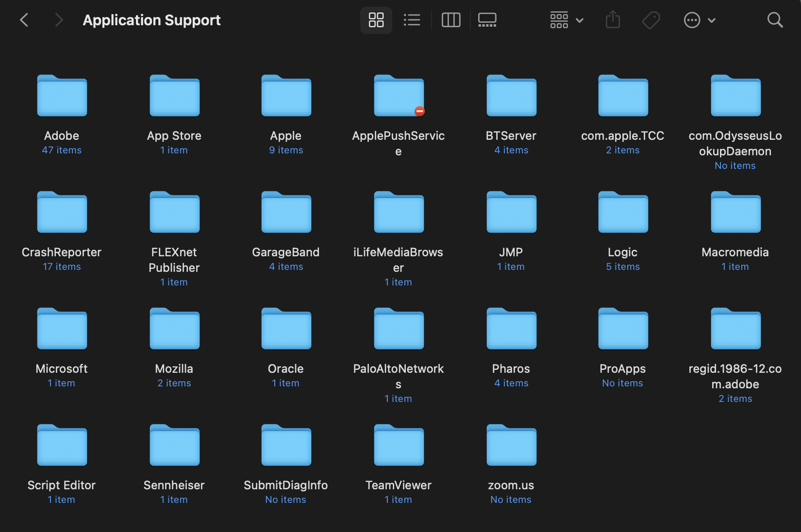Viewport: 801px width, 532px height.
Task: Select the com.apple.TCC folder
Action: click(x=623, y=95)
